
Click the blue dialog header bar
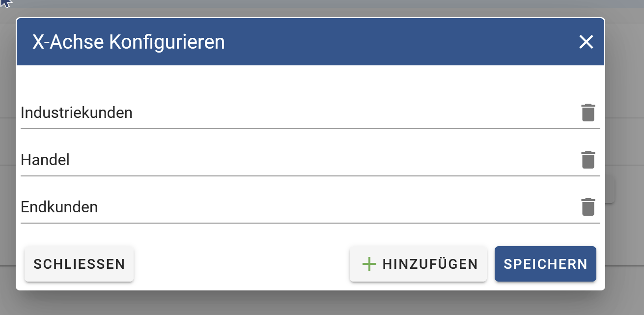tap(310, 42)
